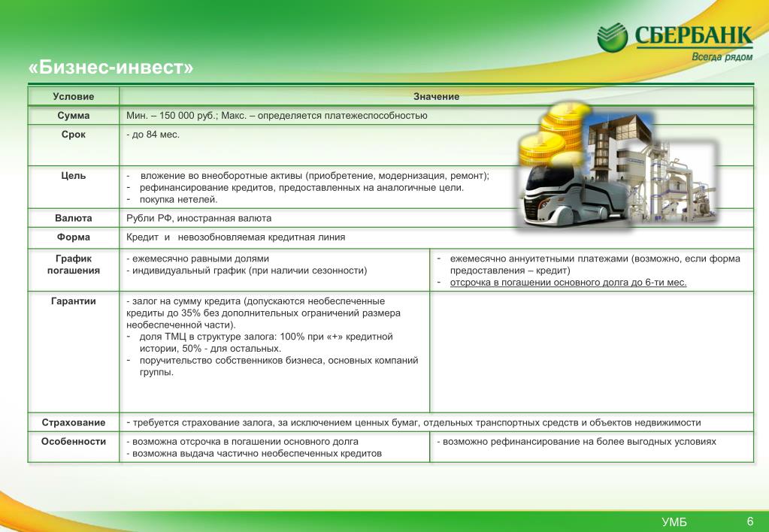Select the "Сумма" row label

coord(74,116)
